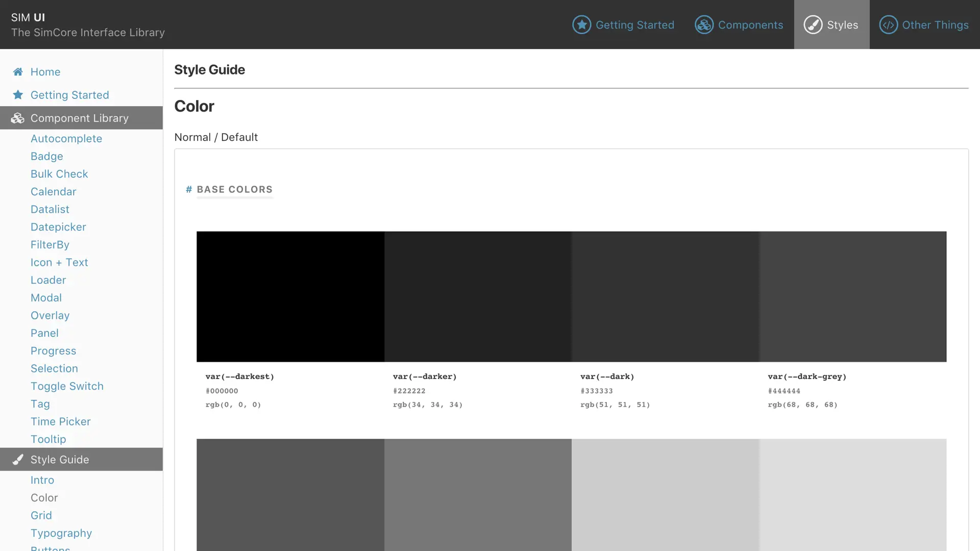Click the code brackets icon for Other Things
Image resolution: width=980 pixels, height=551 pixels.
pyautogui.click(x=888, y=24)
